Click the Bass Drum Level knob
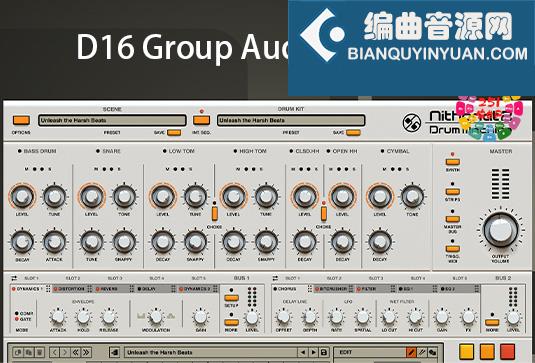The height and width of the screenshot is (363, 535). 22,197
